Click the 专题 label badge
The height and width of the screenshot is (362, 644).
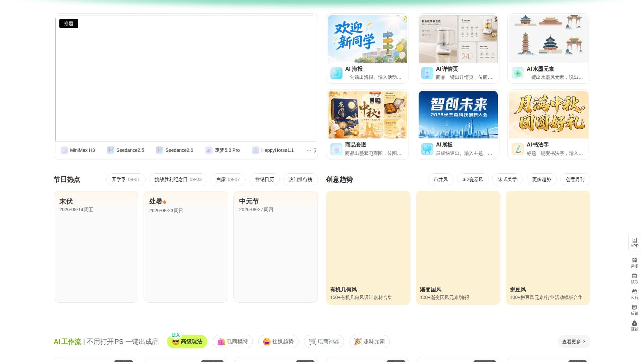pos(69,23)
